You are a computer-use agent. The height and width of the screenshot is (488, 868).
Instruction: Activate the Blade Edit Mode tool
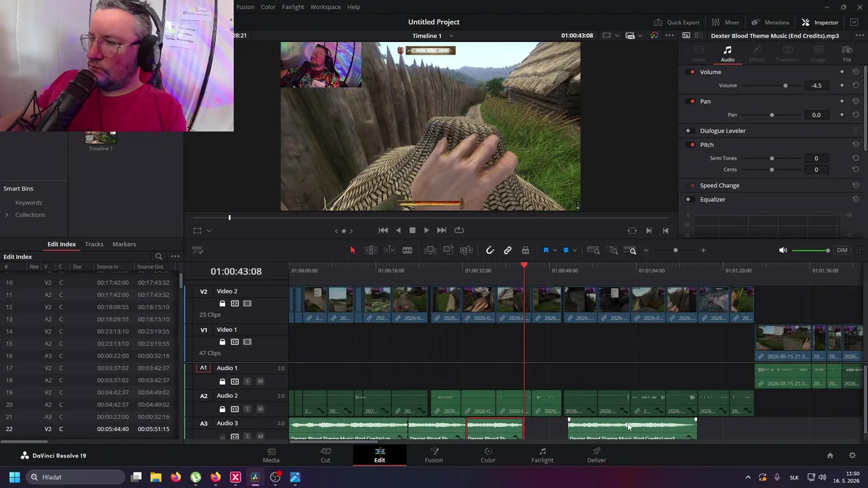[x=407, y=250]
